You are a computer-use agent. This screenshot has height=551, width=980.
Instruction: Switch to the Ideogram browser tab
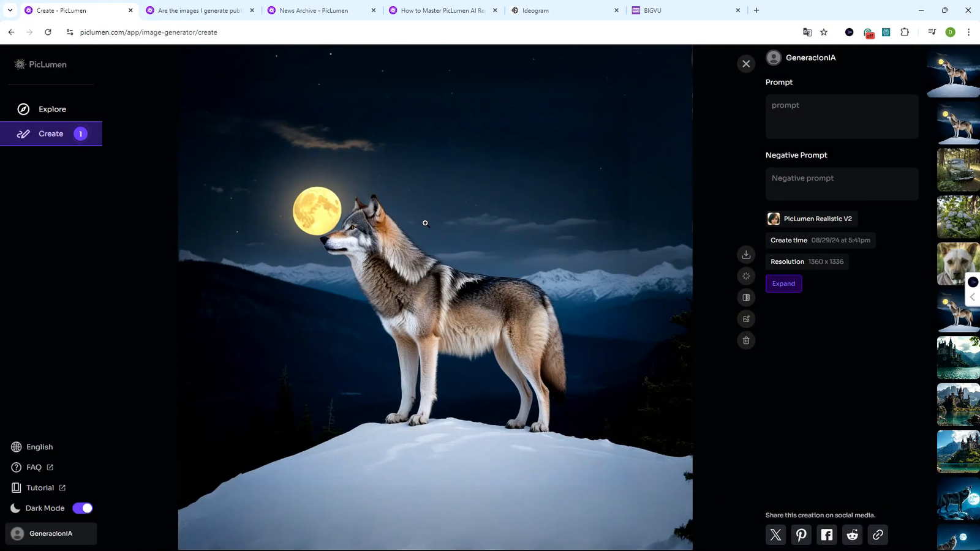pyautogui.click(x=563, y=10)
